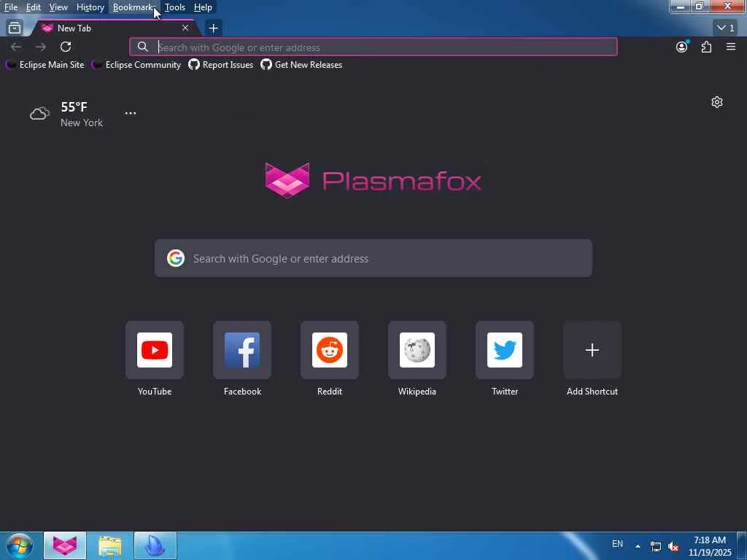Open Eclipse Community bookmark
The height and width of the screenshot is (560, 747).
point(136,65)
